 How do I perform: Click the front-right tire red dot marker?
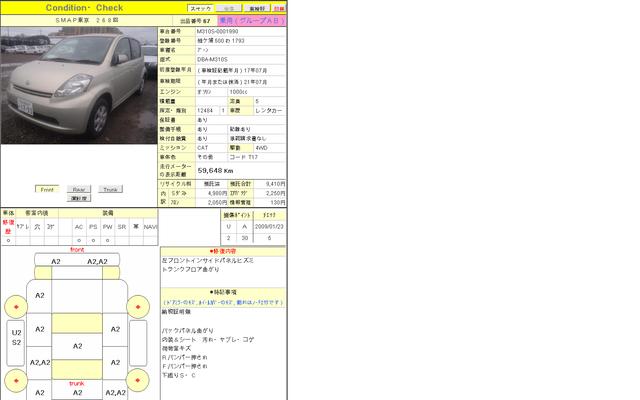tap(138, 307)
